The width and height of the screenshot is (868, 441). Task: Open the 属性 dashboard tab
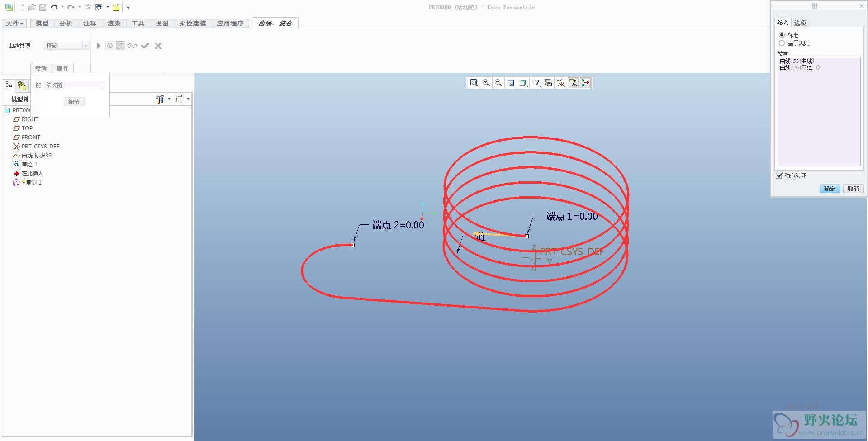tap(62, 68)
